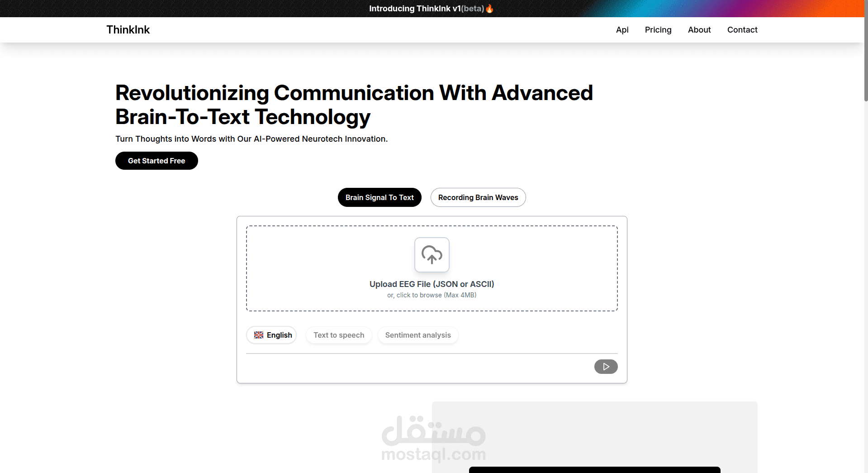Click the main headline text
868x473 pixels.
pos(354,105)
